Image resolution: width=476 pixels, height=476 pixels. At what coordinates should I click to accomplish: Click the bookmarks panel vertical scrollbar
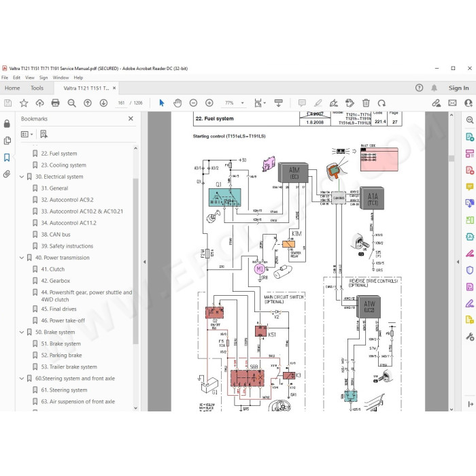(136, 261)
